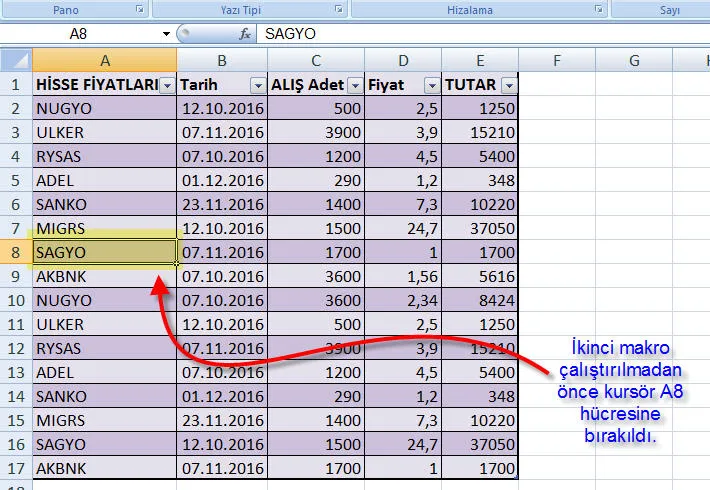Click the fx insert function icon
Screen dimensions: 710x490
click(244, 34)
